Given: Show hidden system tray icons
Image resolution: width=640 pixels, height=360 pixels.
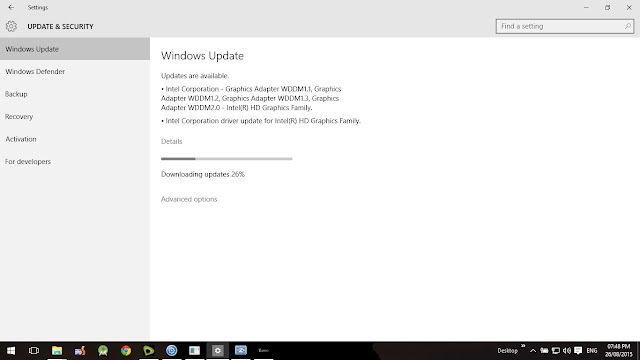Looking at the screenshot, I should [x=533, y=351].
